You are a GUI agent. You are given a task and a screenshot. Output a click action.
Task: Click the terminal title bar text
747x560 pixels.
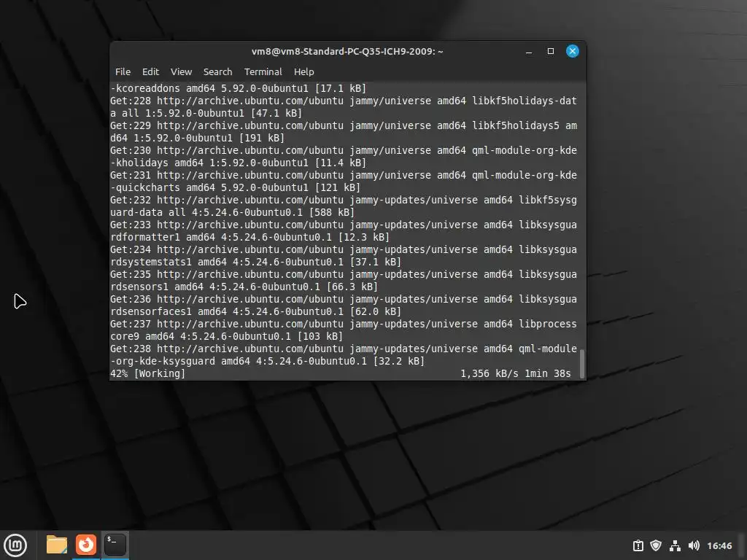coord(347,52)
